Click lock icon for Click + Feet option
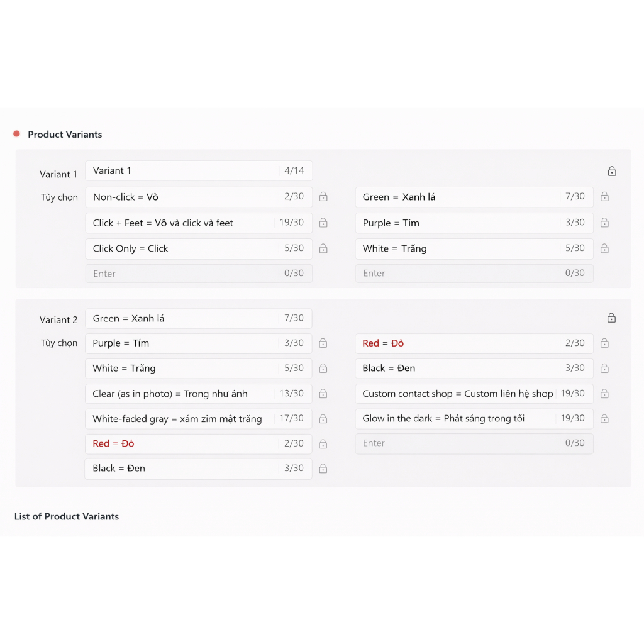 [x=323, y=223]
